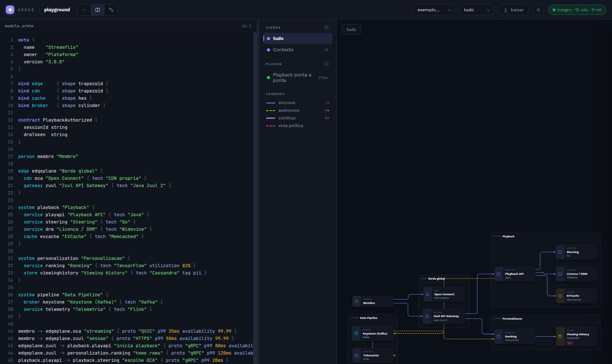Image resolution: width=612 pixels, height=364 pixels.
Task: Click the Ranking service node icon
Action: (x=498, y=337)
